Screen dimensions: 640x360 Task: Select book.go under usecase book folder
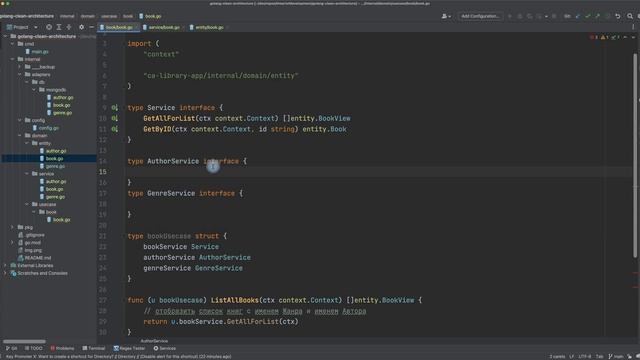click(58, 220)
